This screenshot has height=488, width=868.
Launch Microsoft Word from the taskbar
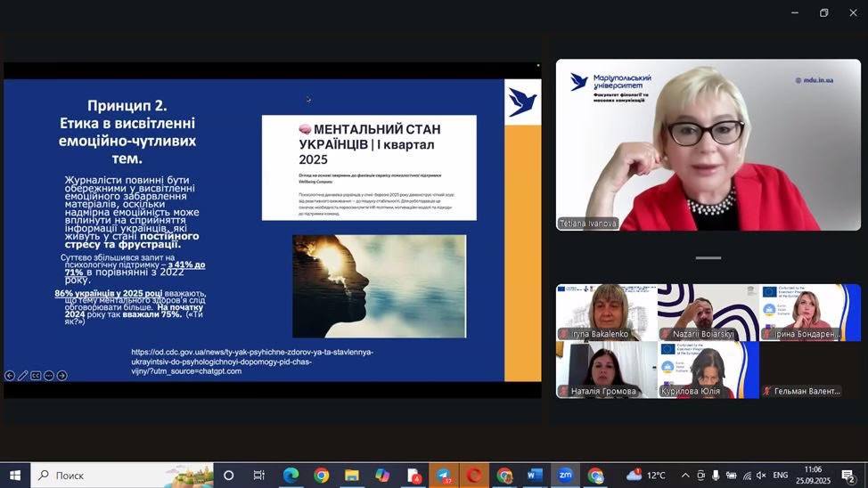[535, 476]
